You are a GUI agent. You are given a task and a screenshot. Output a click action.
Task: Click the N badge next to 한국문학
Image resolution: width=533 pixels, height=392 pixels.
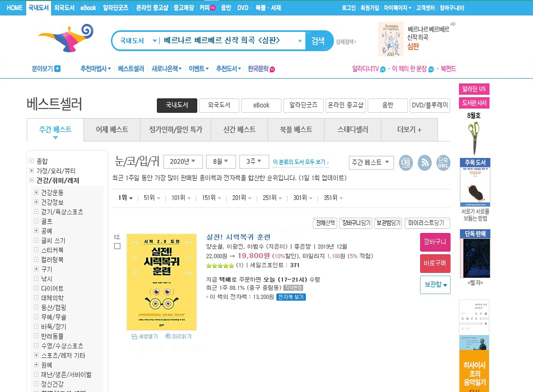coord(272,69)
